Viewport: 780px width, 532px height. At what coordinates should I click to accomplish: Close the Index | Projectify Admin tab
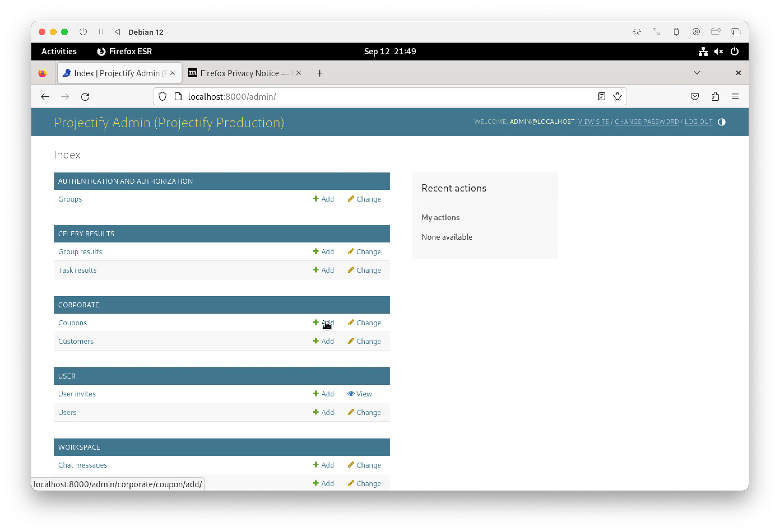coord(173,73)
